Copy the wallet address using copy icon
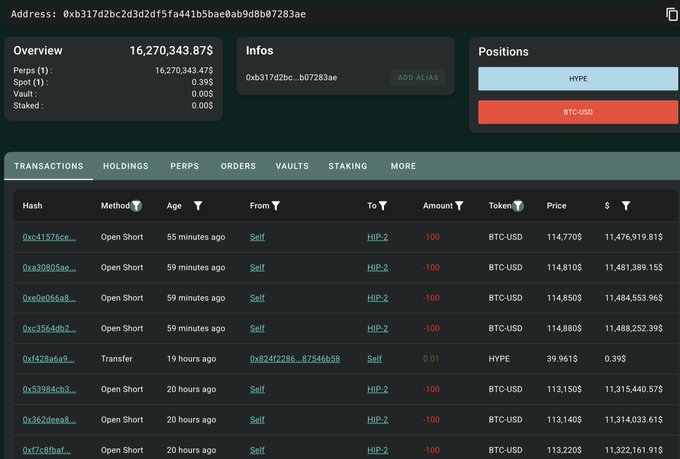 point(672,14)
